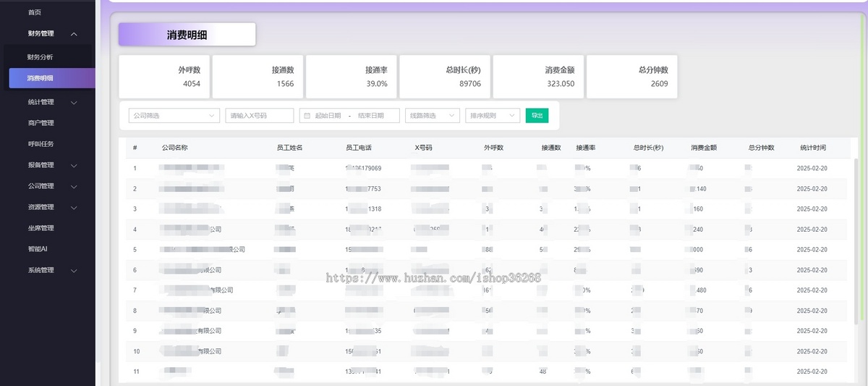Open the 线路筛选 dropdown
Viewport: 868px width, 386px height.
click(433, 116)
